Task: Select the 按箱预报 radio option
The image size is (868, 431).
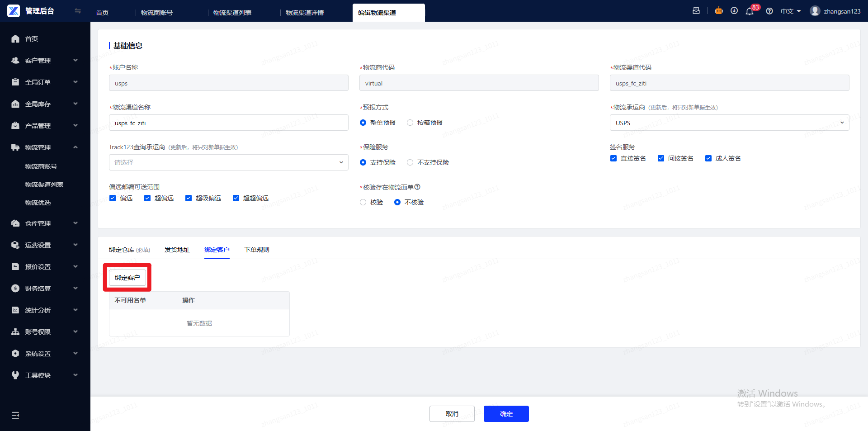Action: coord(410,123)
